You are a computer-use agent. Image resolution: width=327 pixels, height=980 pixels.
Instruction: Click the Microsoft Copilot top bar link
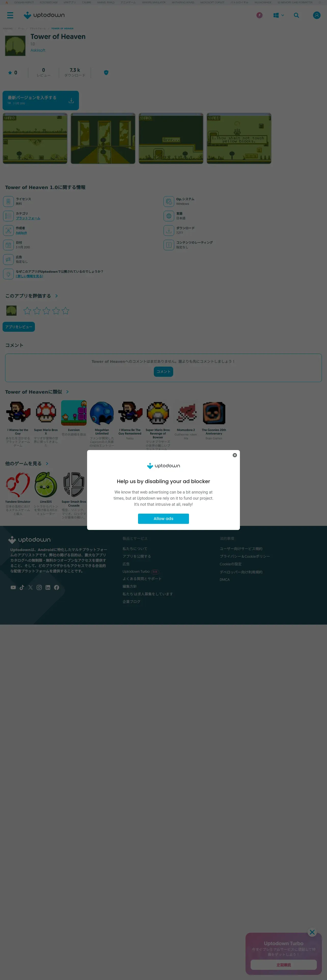pos(212,2)
